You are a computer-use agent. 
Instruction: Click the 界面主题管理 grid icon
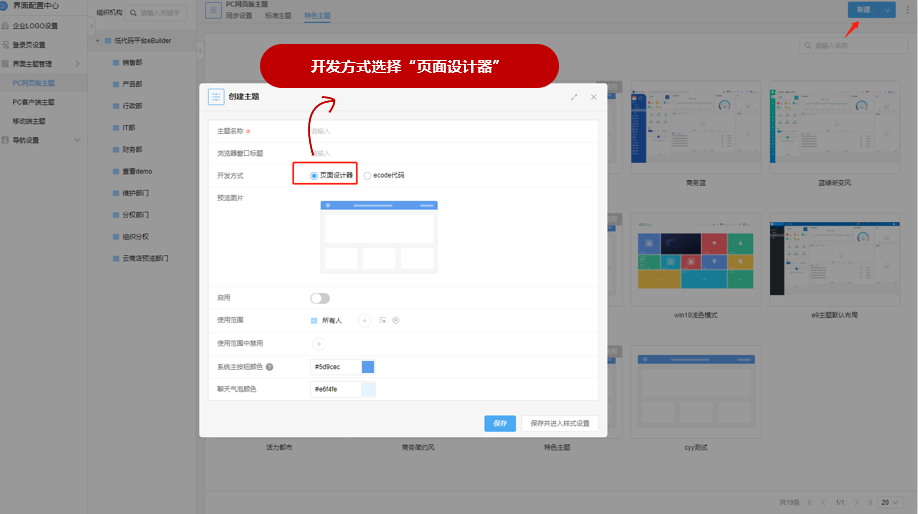[5, 64]
